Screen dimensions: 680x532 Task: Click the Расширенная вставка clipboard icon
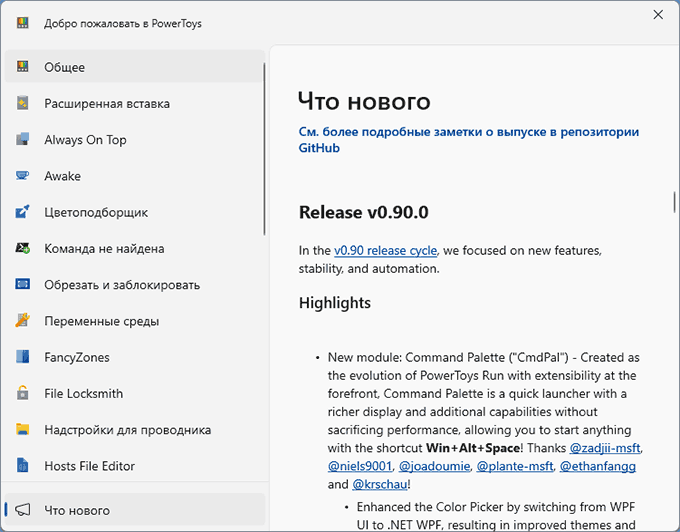(23, 103)
